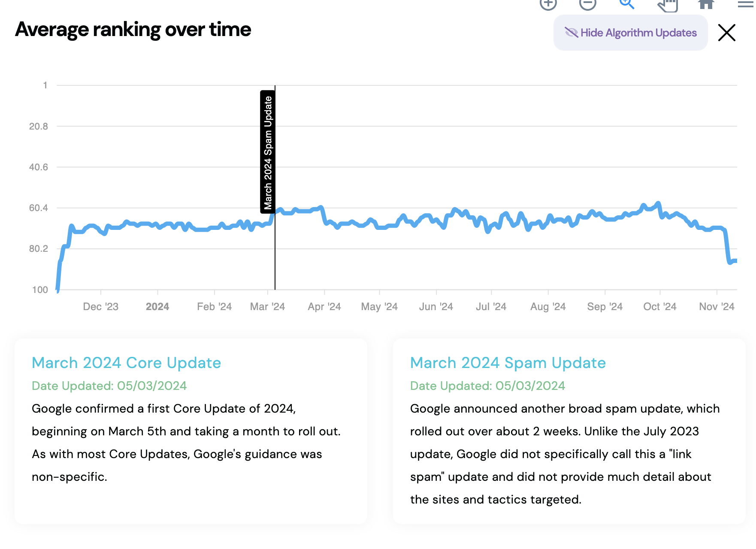The height and width of the screenshot is (549, 756).
Task: Click the 80.2 y-axis value
Action: [x=38, y=248]
